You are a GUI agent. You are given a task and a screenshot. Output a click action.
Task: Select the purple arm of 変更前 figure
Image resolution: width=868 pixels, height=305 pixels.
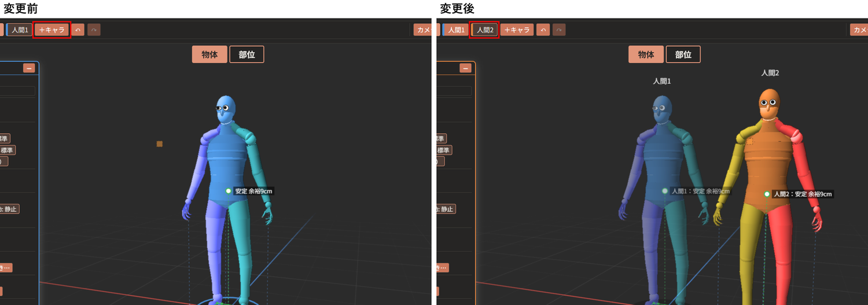coord(198,168)
